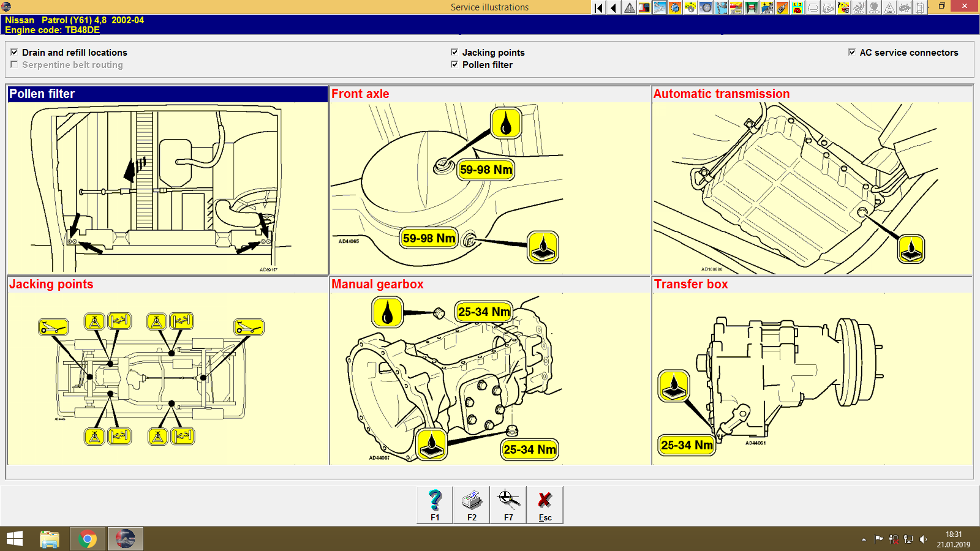This screenshot has width=980, height=551.
Task: Open the globe icon on the toolbar
Action: pos(674,7)
